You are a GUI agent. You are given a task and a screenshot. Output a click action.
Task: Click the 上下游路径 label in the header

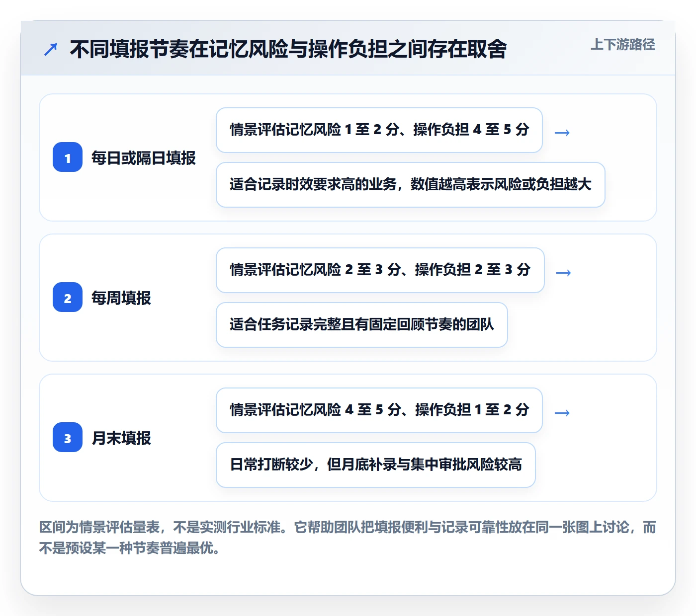623,44
